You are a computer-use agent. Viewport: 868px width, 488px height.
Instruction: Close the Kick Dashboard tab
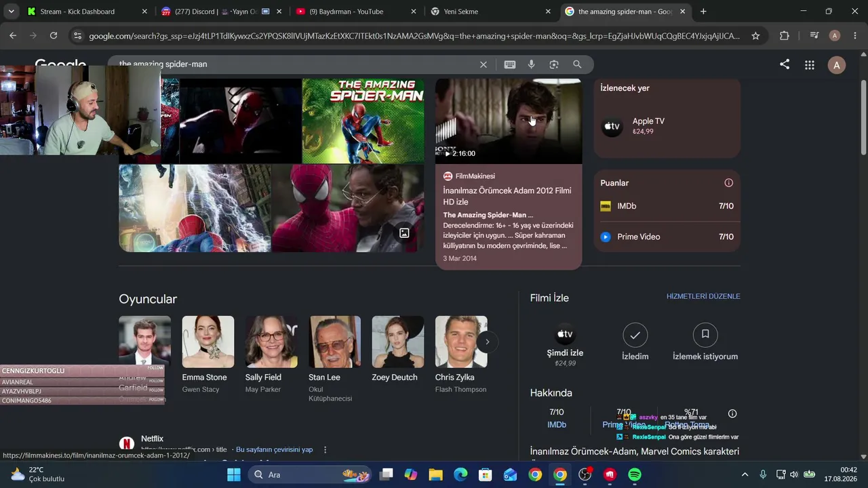pos(144,12)
